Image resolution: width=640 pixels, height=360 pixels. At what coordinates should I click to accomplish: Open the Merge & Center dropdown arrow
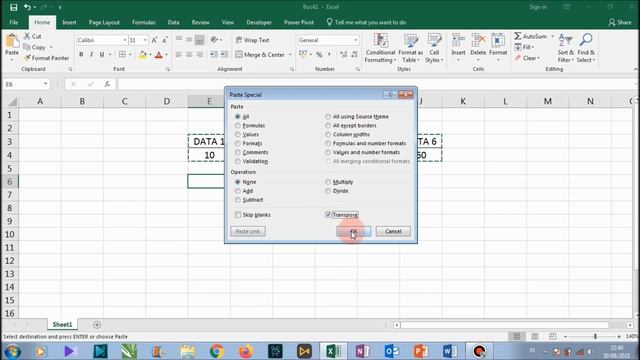[290, 54]
